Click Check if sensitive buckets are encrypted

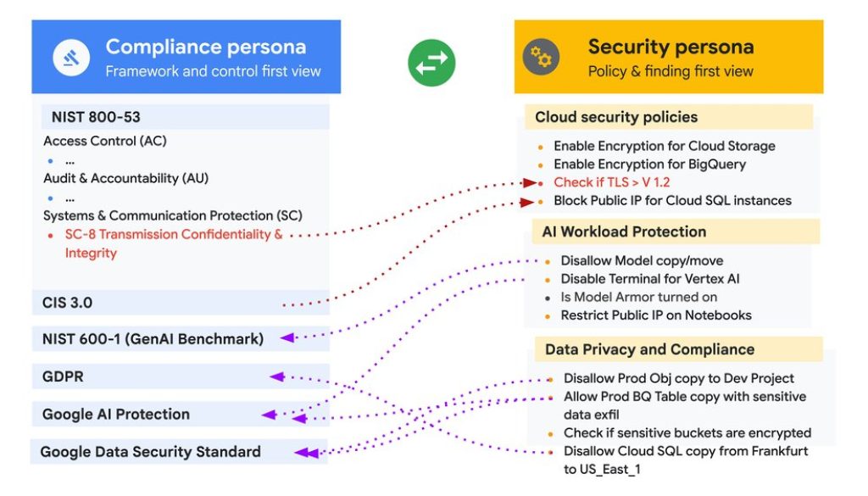point(687,432)
